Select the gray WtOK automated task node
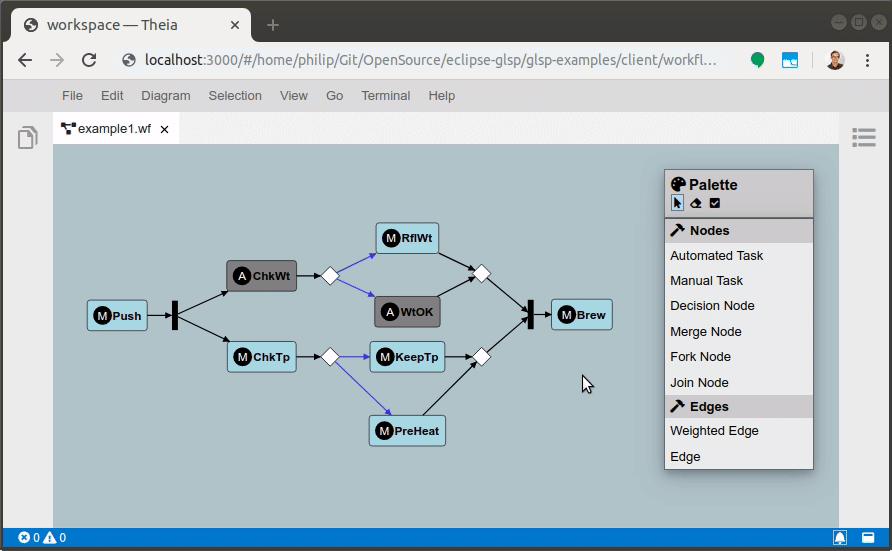Screen dimensions: 892x551 tap(407, 312)
